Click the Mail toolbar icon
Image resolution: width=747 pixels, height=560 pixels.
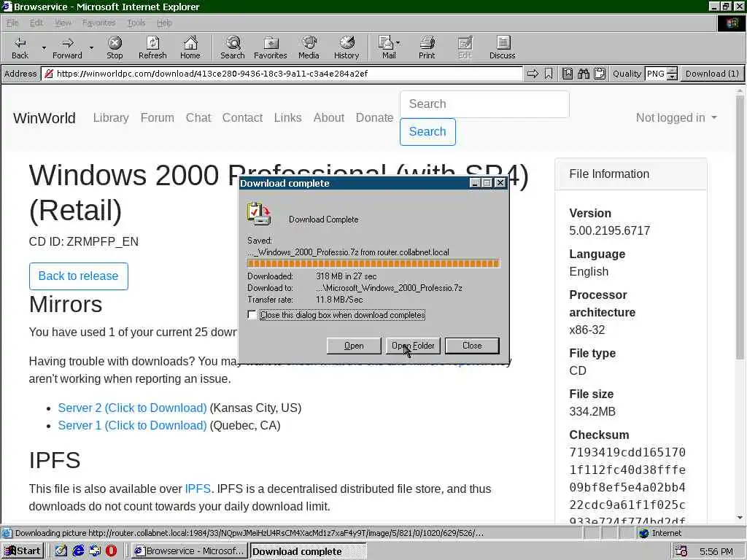pos(387,47)
